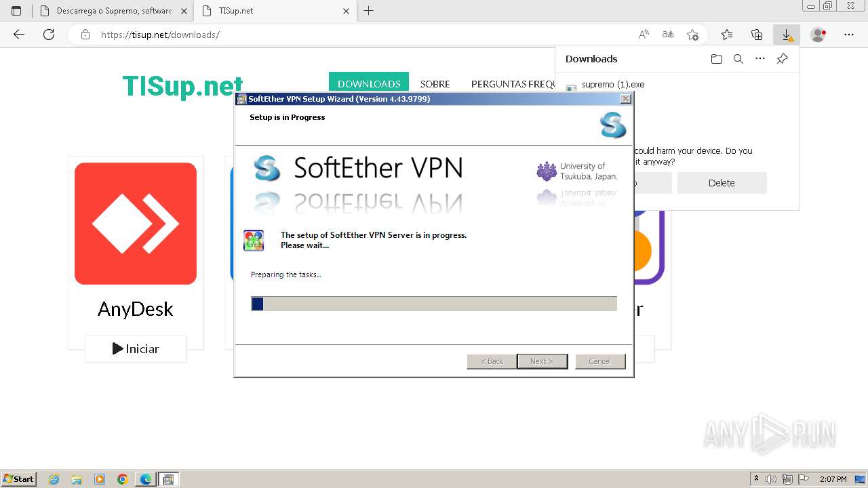The width and height of the screenshot is (868, 488).
Task: Switch to SoftEther setup taskbar item
Action: [169, 479]
